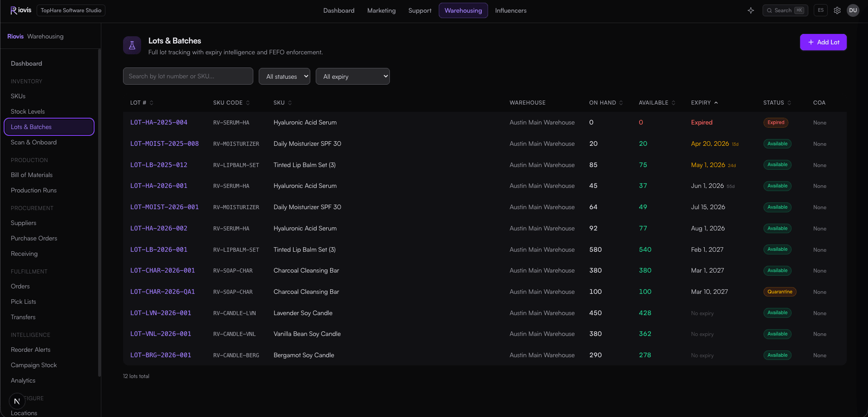The image size is (868, 417).
Task: Click the round N badge icon
Action: click(17, 401)
